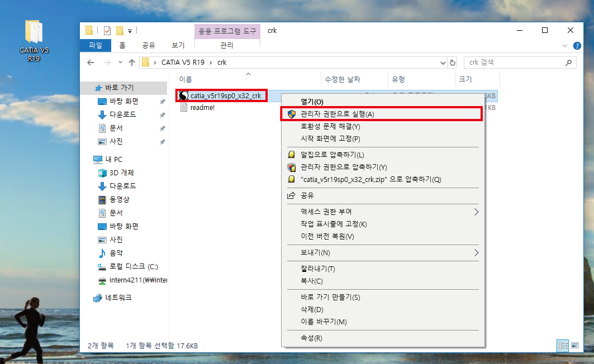Choose 바로 가기 만들기(S)

point(383,297)
